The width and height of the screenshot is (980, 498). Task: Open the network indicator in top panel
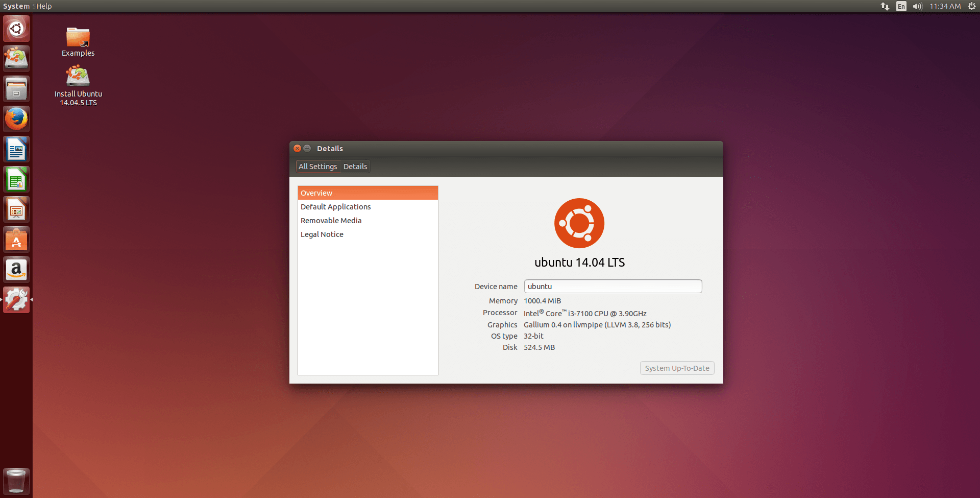885,6
